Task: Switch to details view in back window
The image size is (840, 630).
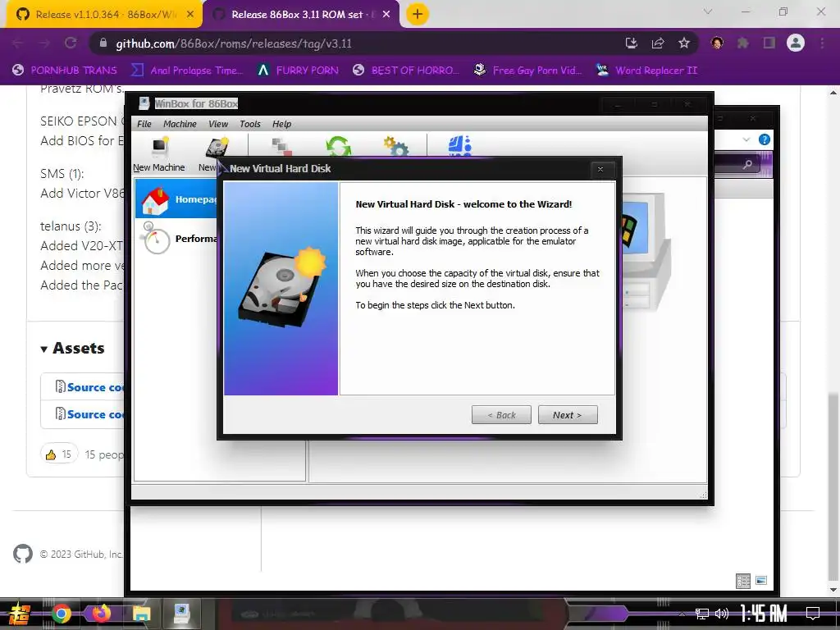Action: (x=743, y=581)
